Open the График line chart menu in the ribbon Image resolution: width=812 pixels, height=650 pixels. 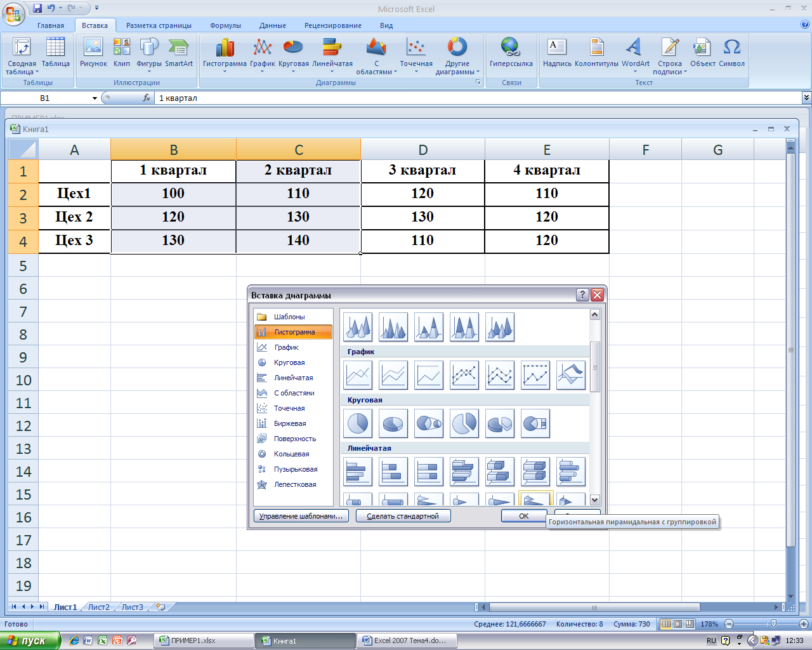click(x=262, y=56)
